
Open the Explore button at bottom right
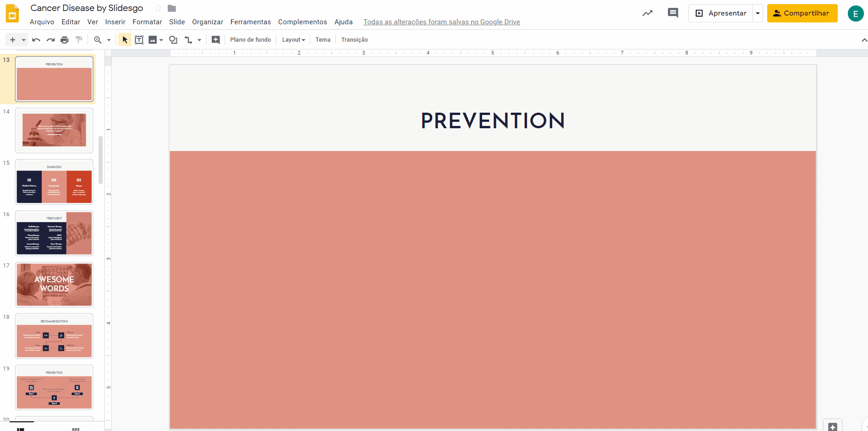coord(833,426)
